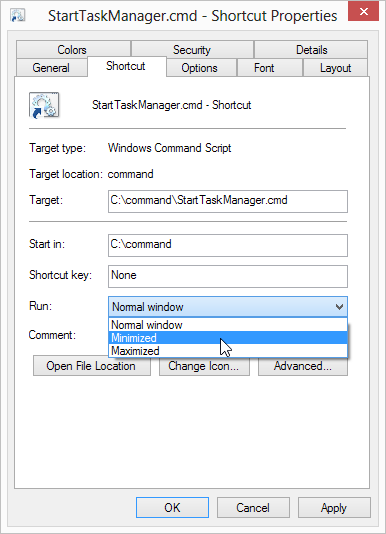Click the 'Comment:' label
Screen dimensions: 386x534
(52, 335)
